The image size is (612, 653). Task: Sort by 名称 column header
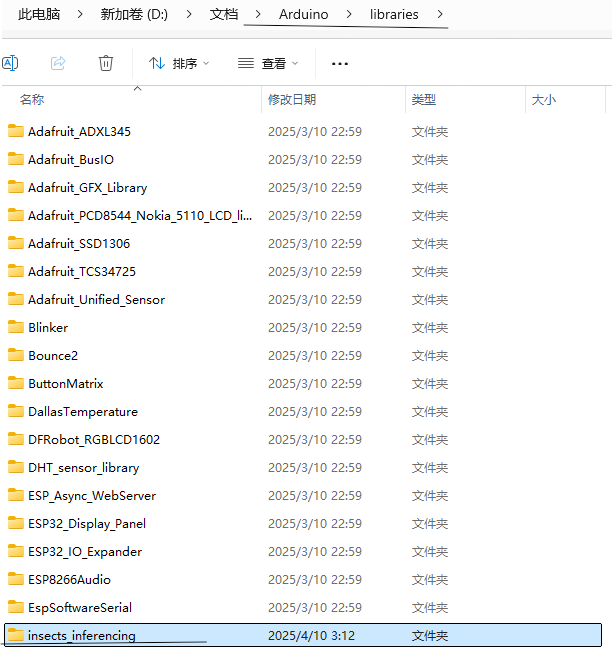point(32,100)
